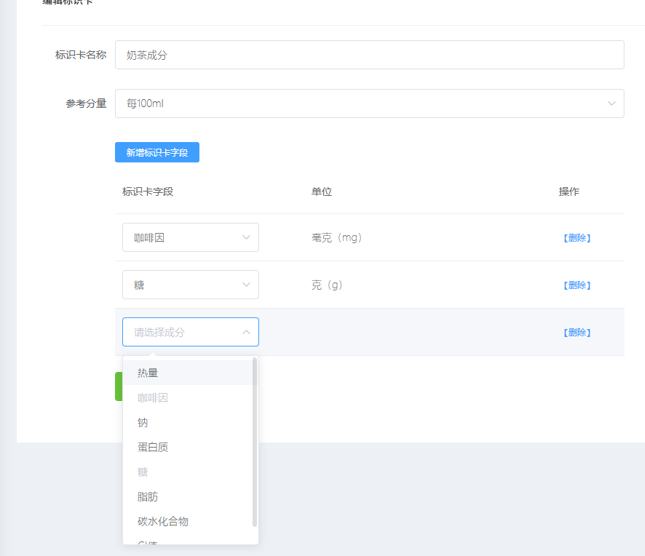Screen dimensions: 645x556
Task: Click the green button behind the dropdown
Action: click(119, 386)
